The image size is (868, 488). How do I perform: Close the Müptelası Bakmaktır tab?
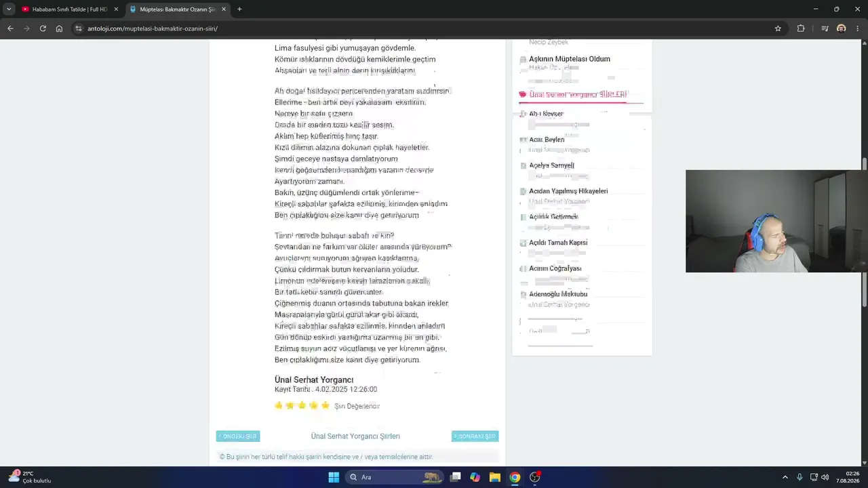coord(224,9)
